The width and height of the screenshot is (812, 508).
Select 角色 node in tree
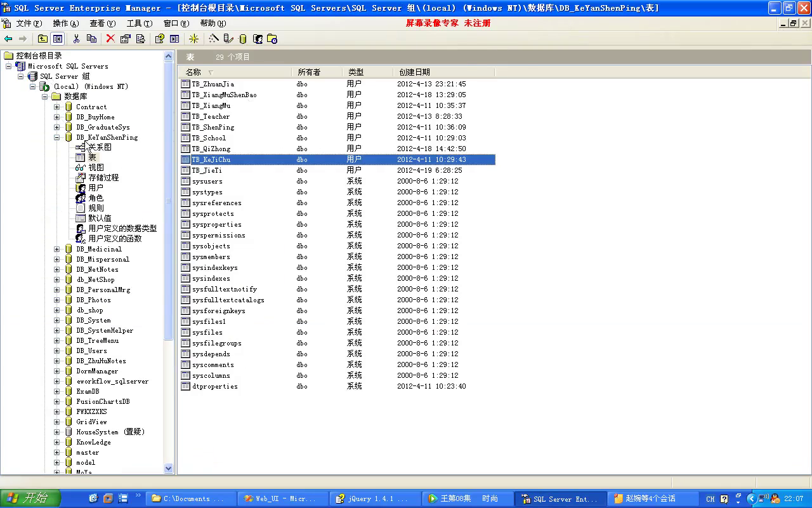click(x=96, y=198)
